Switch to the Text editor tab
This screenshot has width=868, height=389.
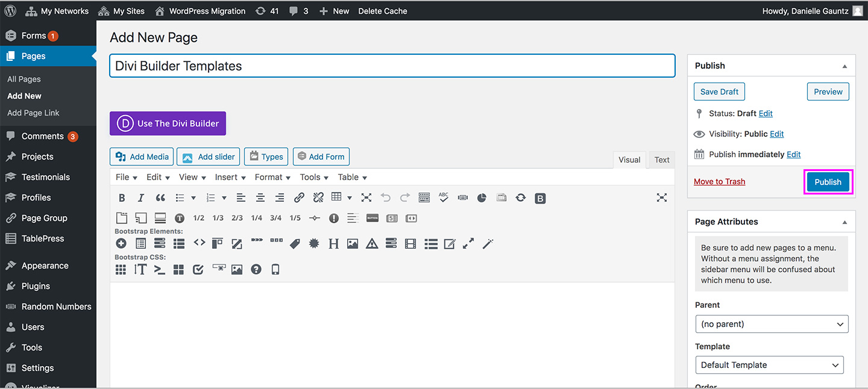click(661, 160)
